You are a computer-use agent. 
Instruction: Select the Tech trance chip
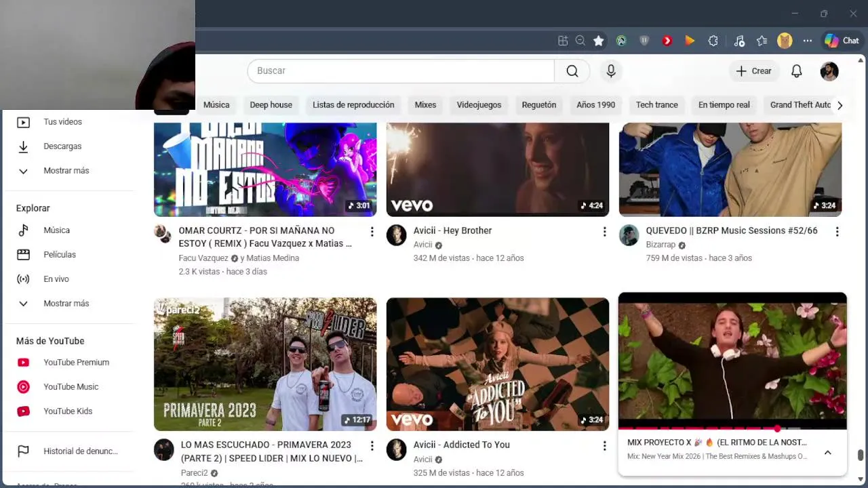coord(657,105)
